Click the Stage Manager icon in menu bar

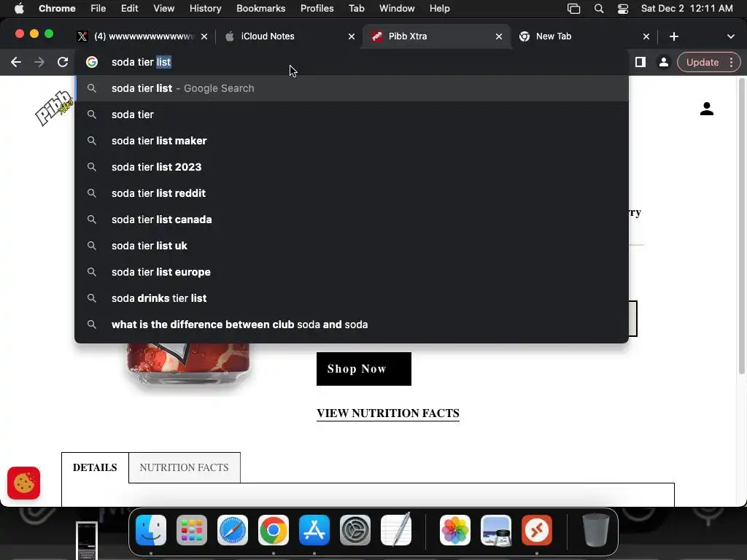point(573,9)
